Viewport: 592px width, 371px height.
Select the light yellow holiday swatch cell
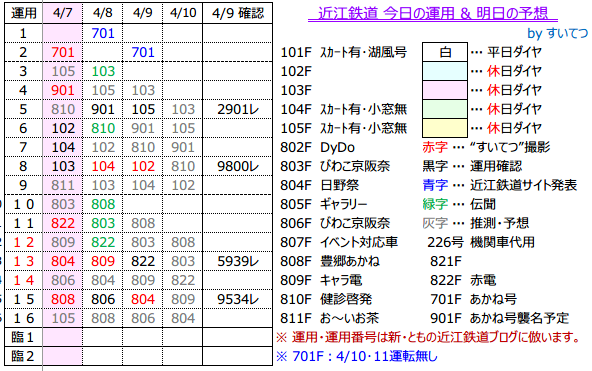coord(445,128)
